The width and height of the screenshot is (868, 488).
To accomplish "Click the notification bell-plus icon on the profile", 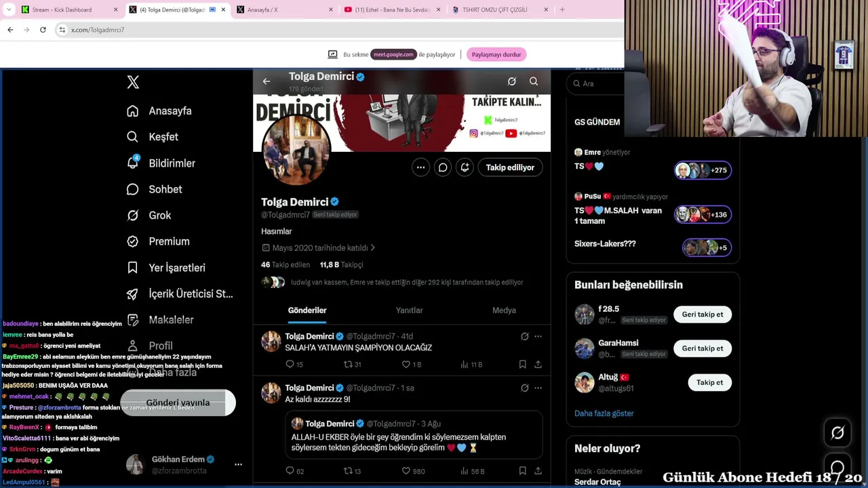I will pyautogui.click(x=465, y=167).
